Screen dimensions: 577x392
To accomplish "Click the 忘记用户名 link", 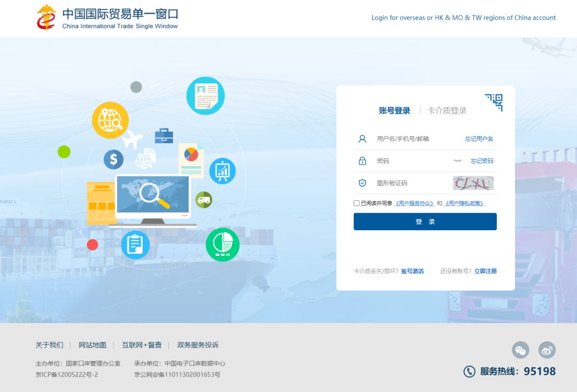I will pyautogui.click(x=479, y=139).
